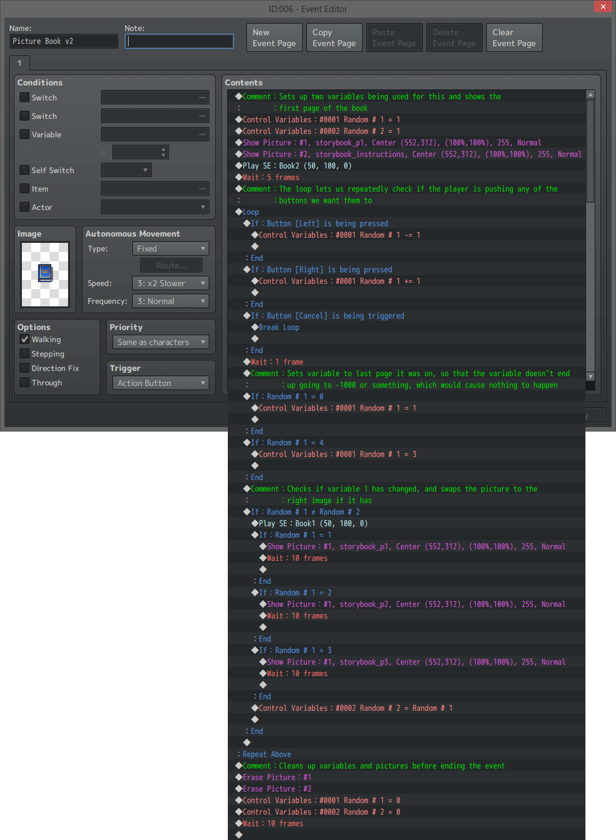The height and width of the screenshot is (840, 616).
Task: Select Erase Picture #1 command
Action: tap(407, 777)
